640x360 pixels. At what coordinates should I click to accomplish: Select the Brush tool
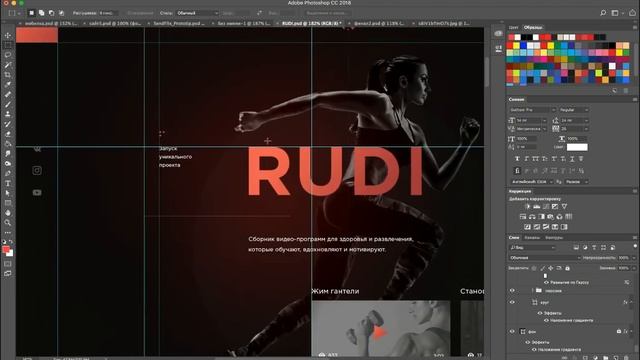pyautogui.click(x=8, y=104)
